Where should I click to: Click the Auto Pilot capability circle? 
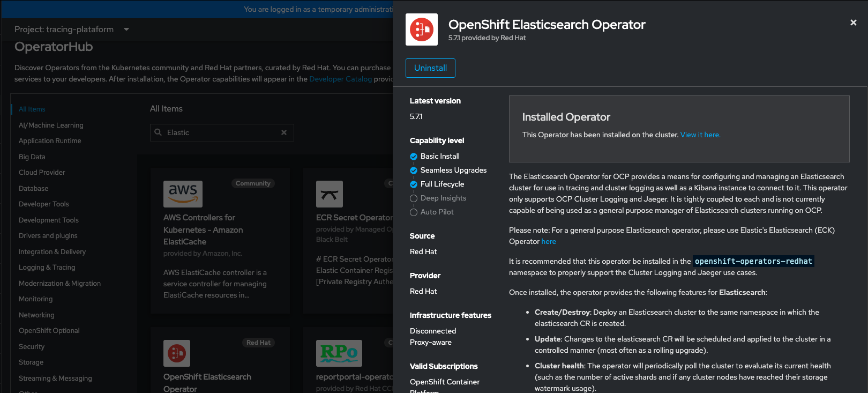414,212
